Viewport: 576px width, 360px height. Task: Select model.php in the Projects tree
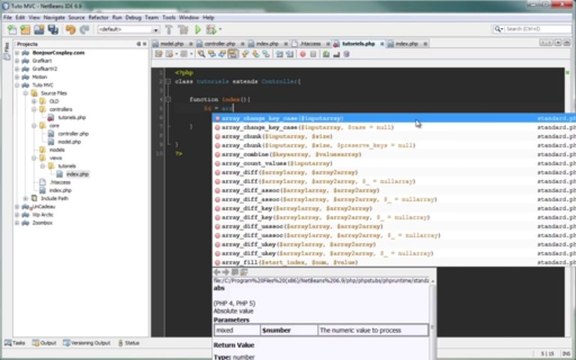(x=69, y=142)
